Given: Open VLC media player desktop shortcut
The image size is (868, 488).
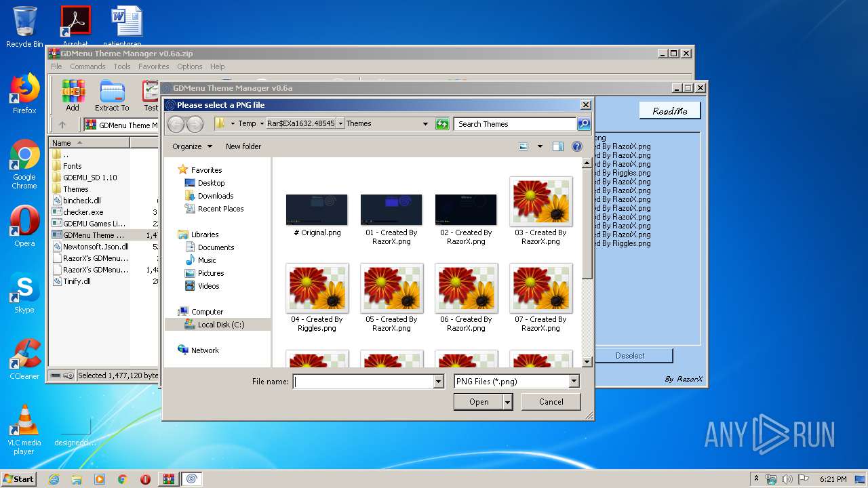Looking at the screenshot, I should [24, 430].
